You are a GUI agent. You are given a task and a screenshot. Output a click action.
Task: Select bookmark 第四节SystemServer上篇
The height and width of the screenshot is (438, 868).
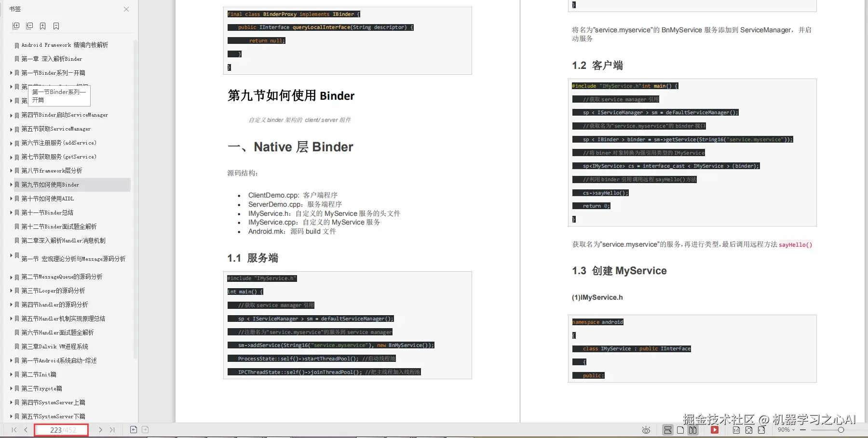(x=53, y=402)
